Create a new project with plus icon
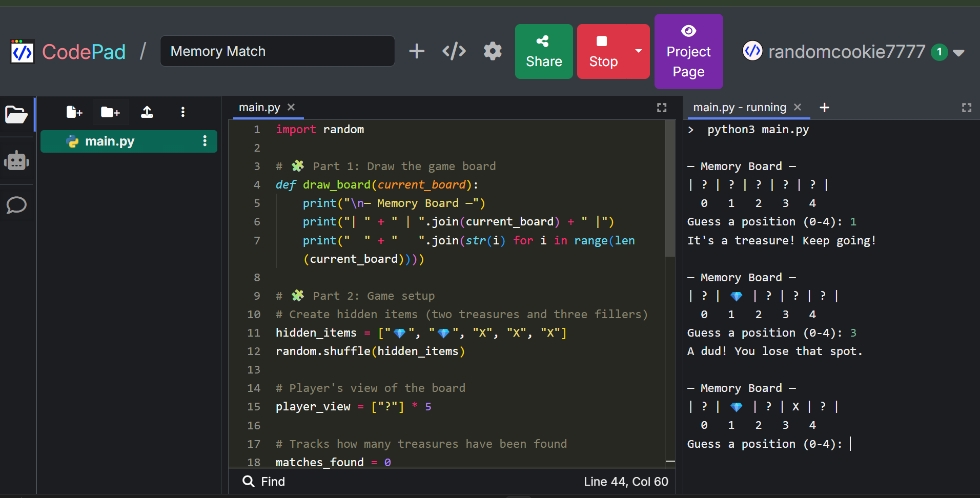The width and height of the screenshot is (980, 498). pos(417,51)
